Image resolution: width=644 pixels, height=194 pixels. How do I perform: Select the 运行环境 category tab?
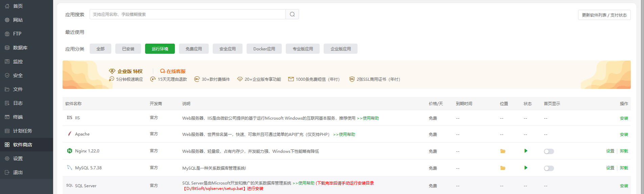pos(160,49)
